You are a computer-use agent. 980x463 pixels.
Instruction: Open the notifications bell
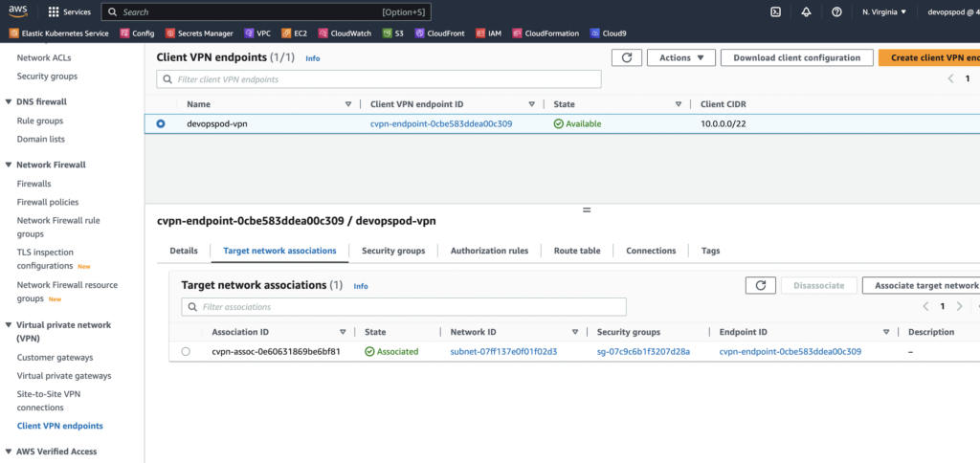click(x=806, y=11)
